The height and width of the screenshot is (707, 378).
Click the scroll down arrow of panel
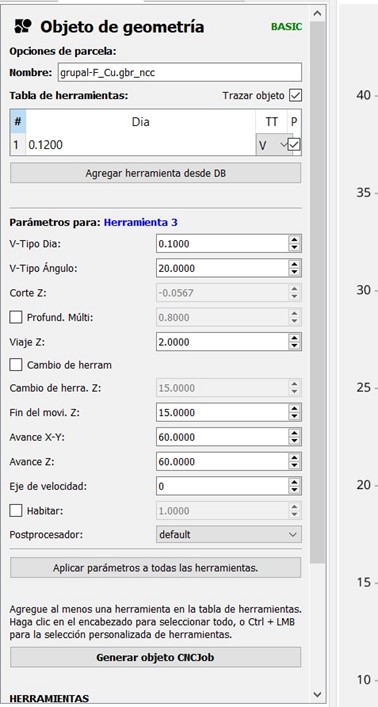[x=318, y=693]
